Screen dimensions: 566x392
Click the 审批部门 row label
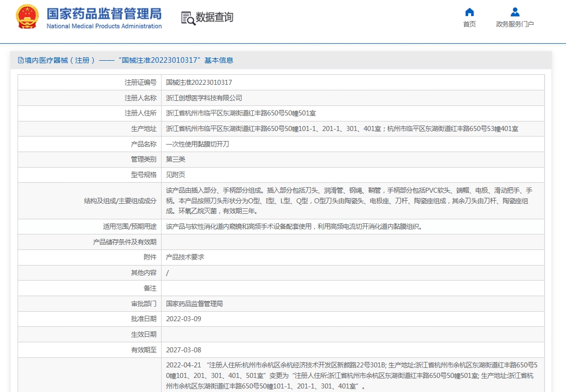tap(144, 304)
